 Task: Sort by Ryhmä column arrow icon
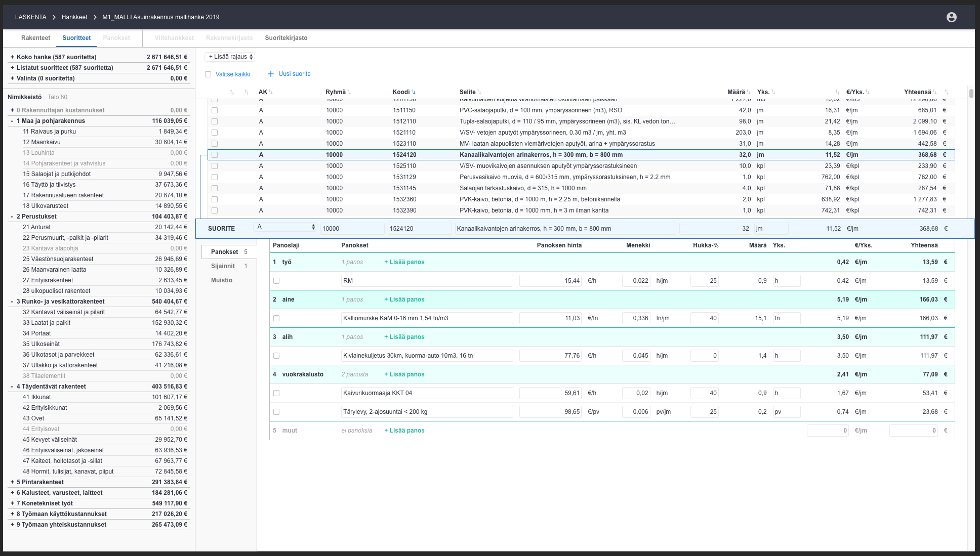coord(349,92)
